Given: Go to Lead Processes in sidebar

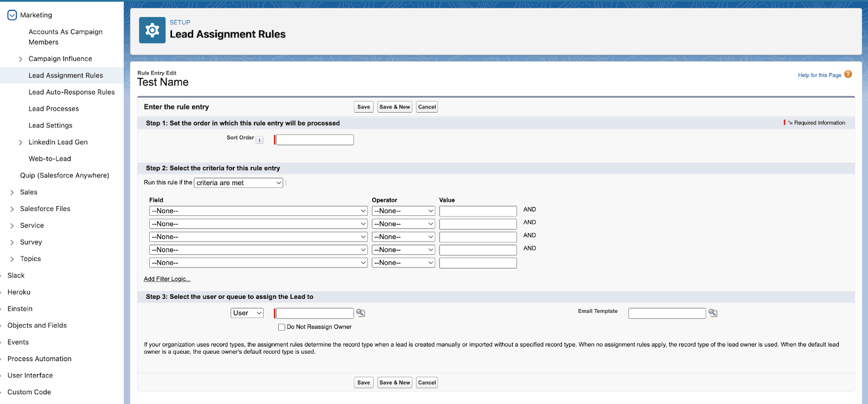Looking at the screenshot, I should [54, 109].
